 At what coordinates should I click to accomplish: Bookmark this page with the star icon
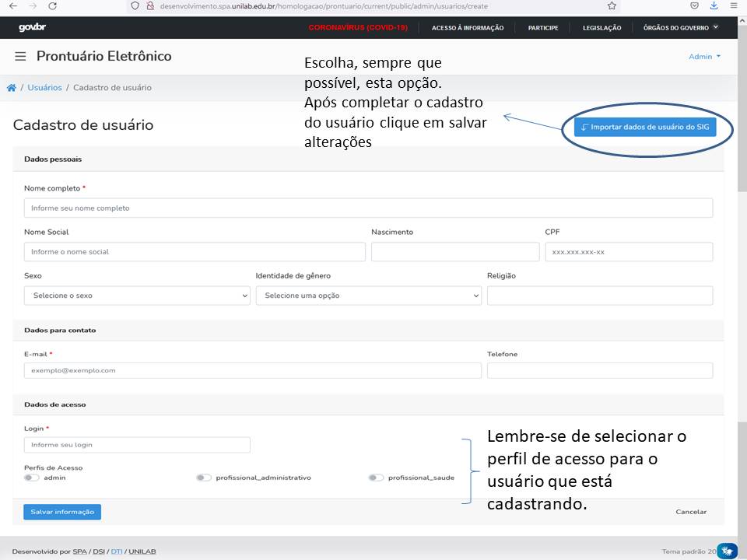[612, 5]
